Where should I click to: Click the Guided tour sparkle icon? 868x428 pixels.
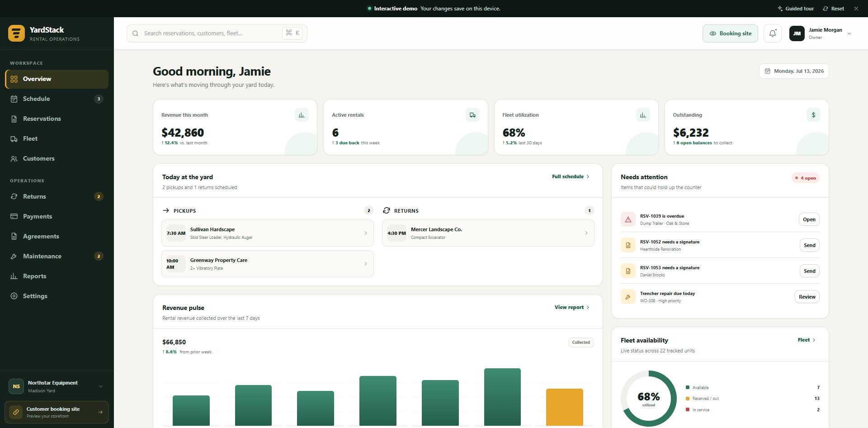780,9
